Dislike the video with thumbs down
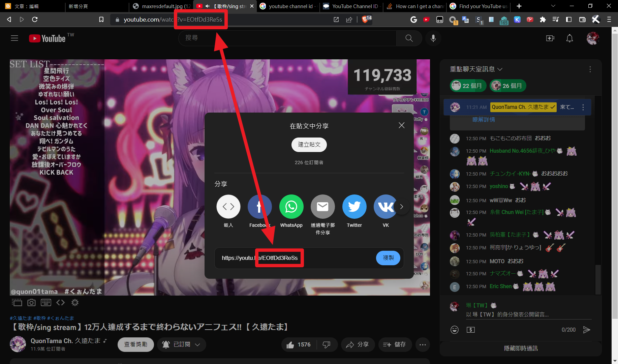This screenshot has width=618, height=364. coord(327,344)
